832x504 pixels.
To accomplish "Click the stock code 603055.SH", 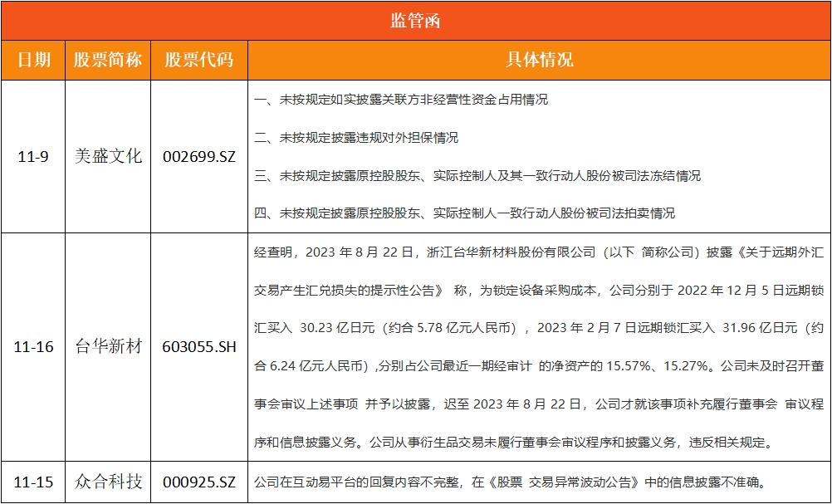I will [199, 347].
